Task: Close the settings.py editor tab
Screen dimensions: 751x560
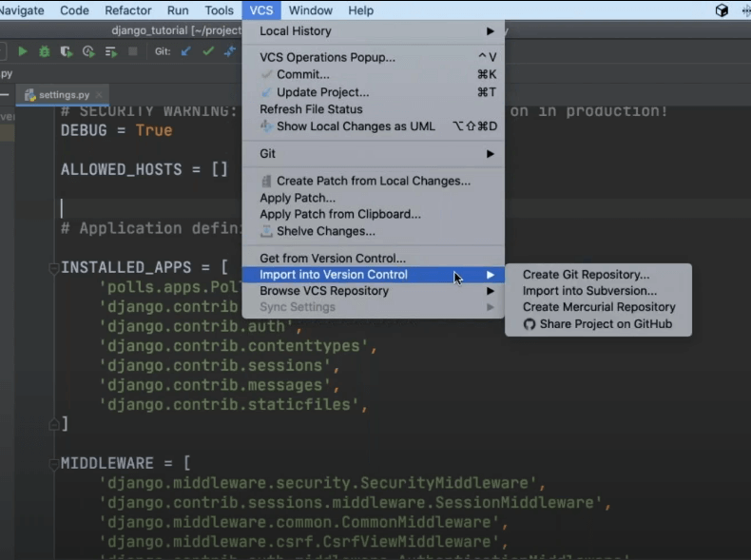Action: point(98,95)
